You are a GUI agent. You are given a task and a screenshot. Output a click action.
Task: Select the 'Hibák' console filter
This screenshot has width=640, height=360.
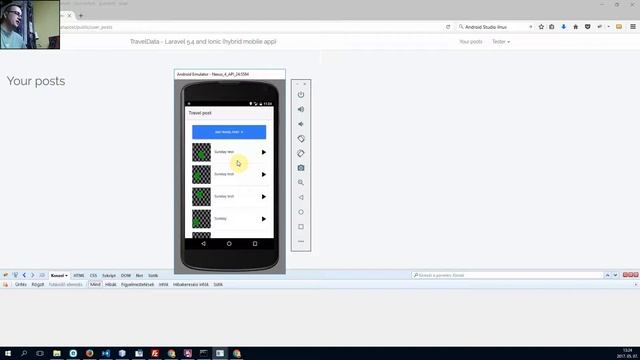[x=111, y=284]
